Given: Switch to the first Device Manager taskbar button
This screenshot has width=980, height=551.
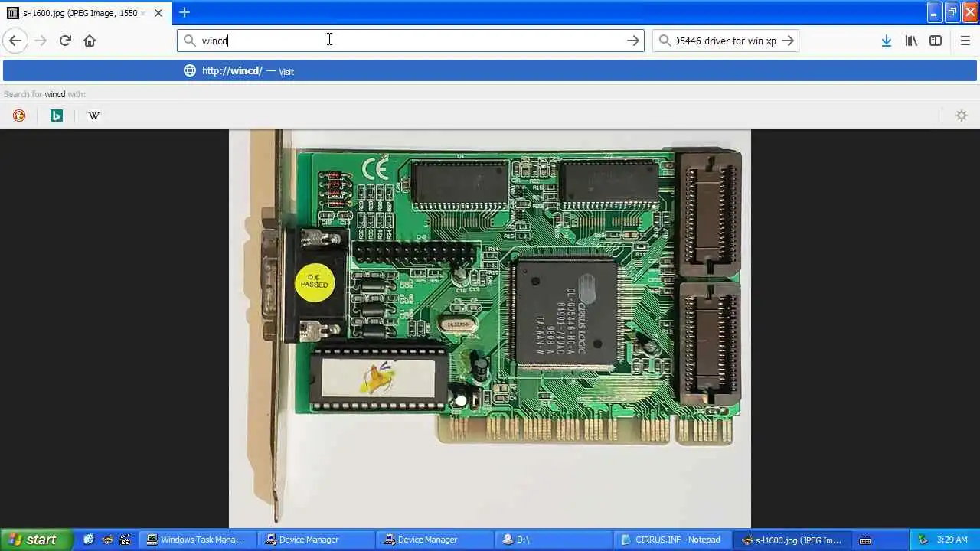Looking at the screenshot, I should (x=316, y=540).
